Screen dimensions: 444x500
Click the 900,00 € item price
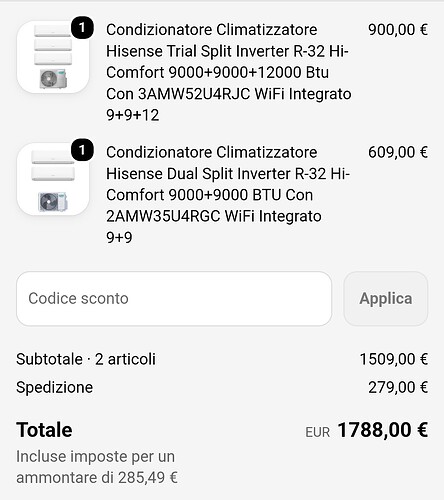[x=398, y=30]
